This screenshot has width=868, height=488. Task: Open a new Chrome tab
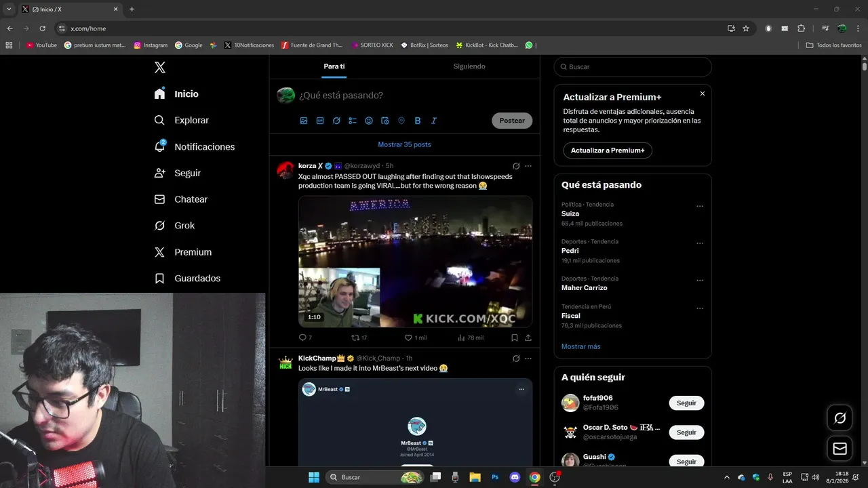coord(132,9)
